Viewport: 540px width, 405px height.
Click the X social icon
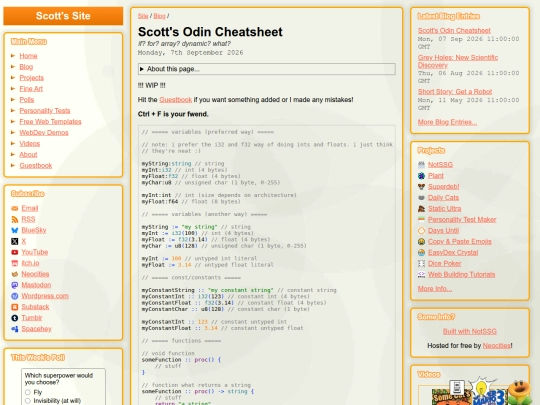click(14, 241)
